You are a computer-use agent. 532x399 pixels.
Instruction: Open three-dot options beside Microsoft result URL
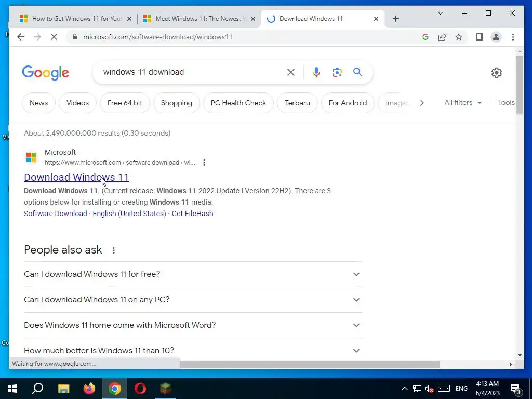coord(204,163)
